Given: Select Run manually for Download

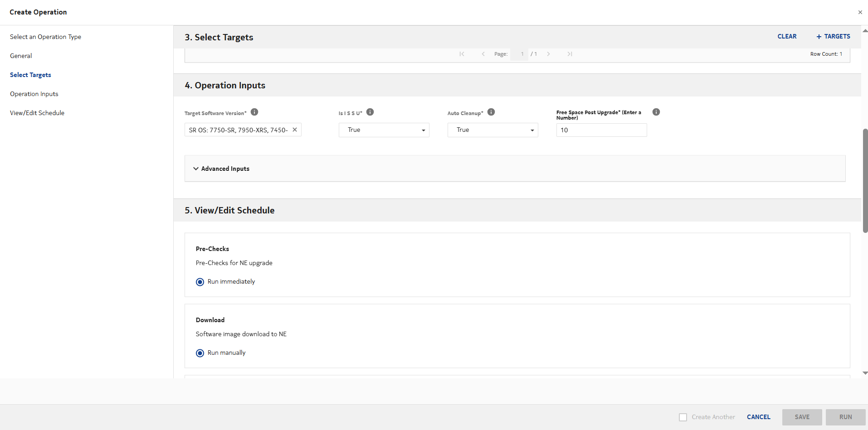Looking at the screenshot, I should (x=200, y=353).
